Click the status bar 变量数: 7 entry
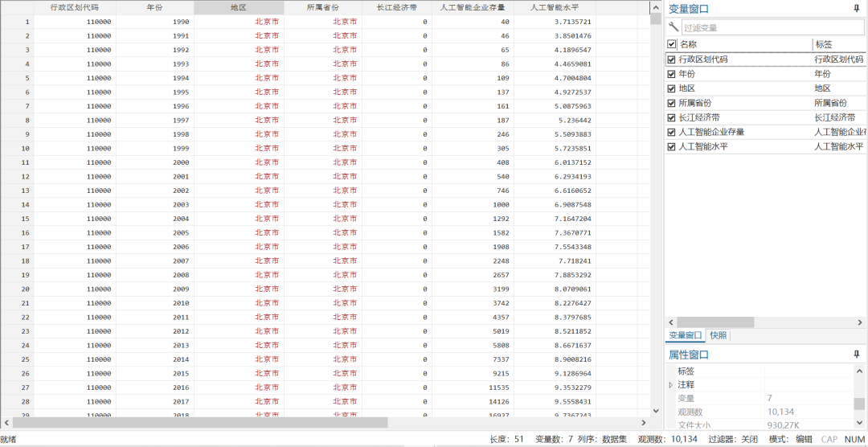Screen dimensions: 868x447 (x=554, y=439)
